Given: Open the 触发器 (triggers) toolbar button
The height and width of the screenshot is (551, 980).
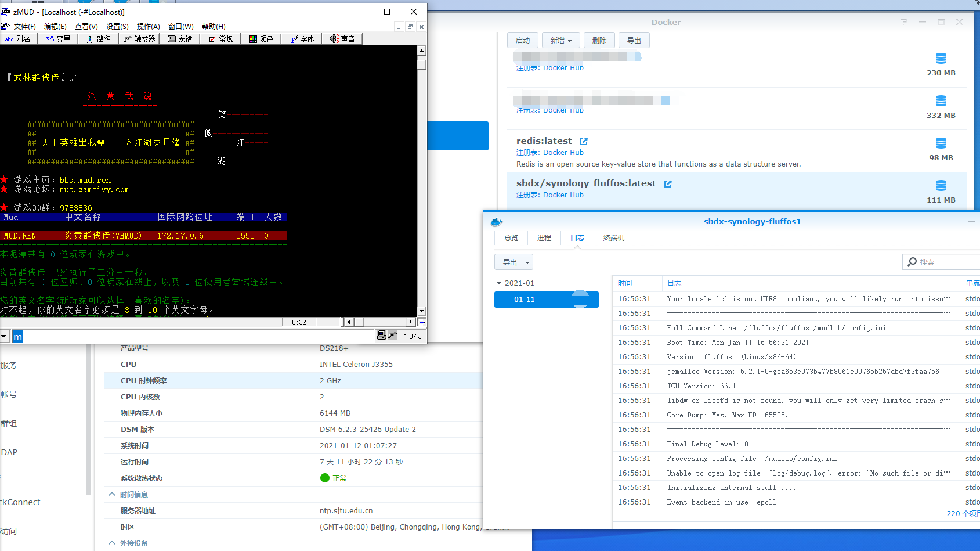Looking at the screenshot, I should coord(139,39).
